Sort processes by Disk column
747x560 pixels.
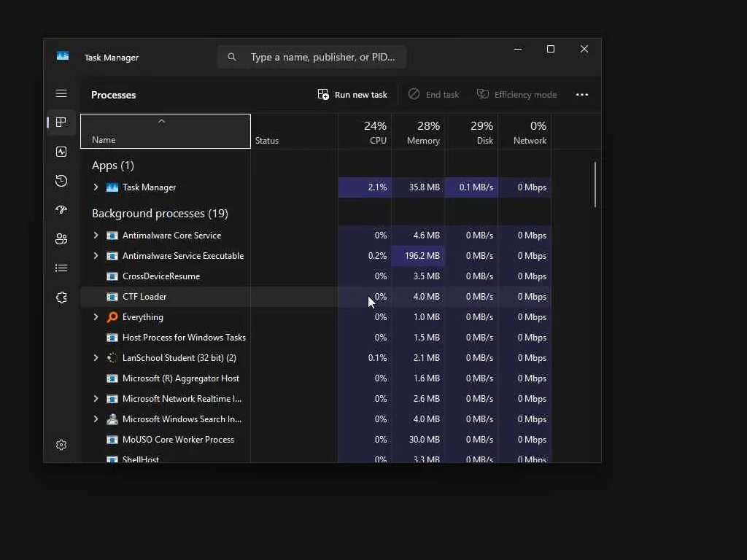[x=472, y=131]
